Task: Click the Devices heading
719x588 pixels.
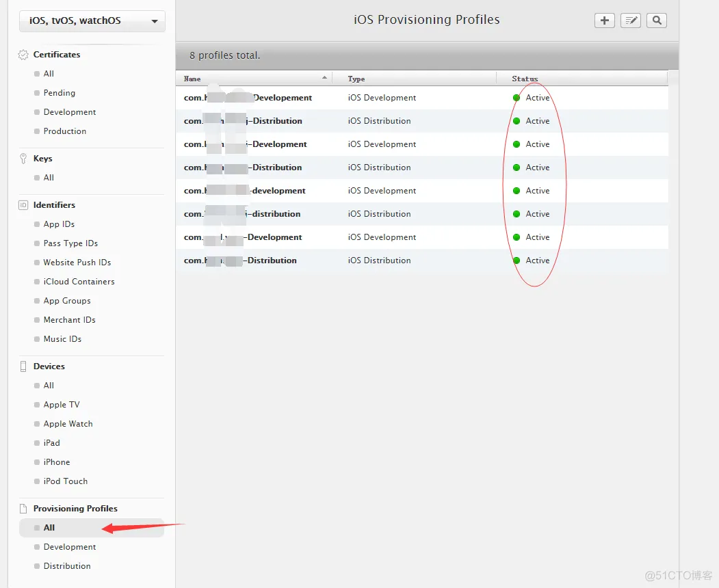Action: click(49, 366)
